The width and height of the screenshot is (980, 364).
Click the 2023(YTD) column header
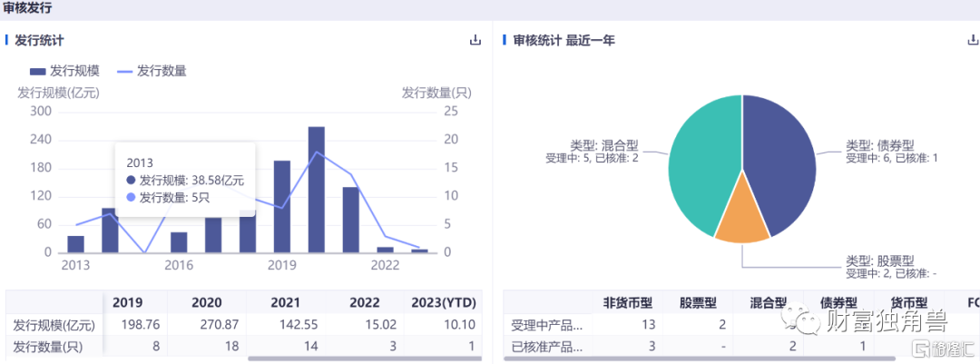(x=444, y=302)
